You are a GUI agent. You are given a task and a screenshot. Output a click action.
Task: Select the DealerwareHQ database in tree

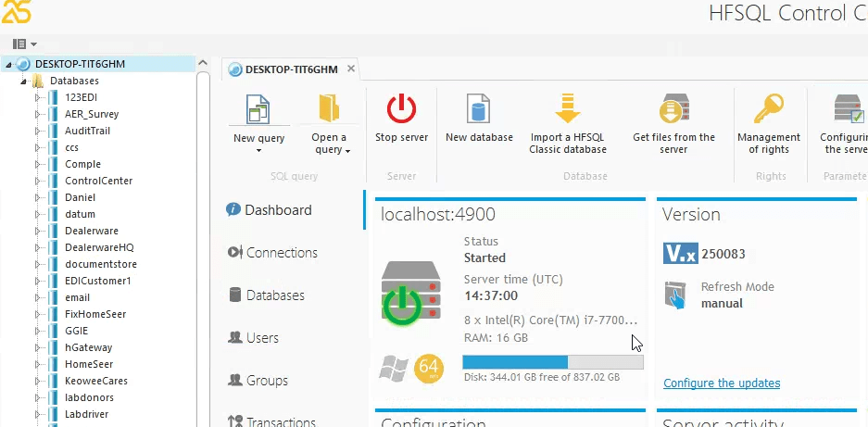click(99, 247)
